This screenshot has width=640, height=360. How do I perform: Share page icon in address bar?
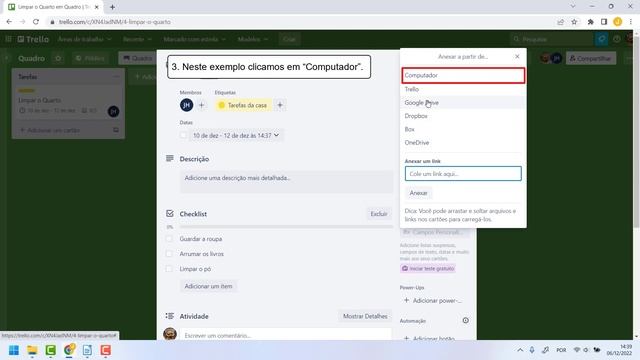point(560,22)
